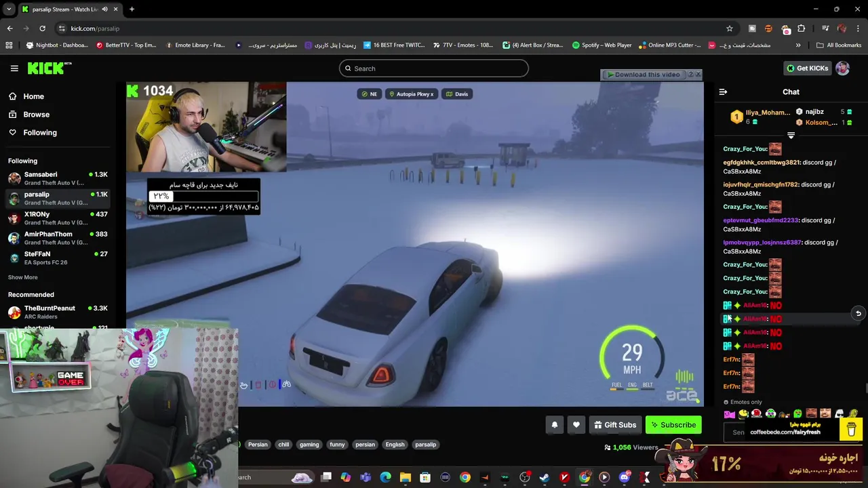
Task: Focus the Kick search field
Action: 434,68
